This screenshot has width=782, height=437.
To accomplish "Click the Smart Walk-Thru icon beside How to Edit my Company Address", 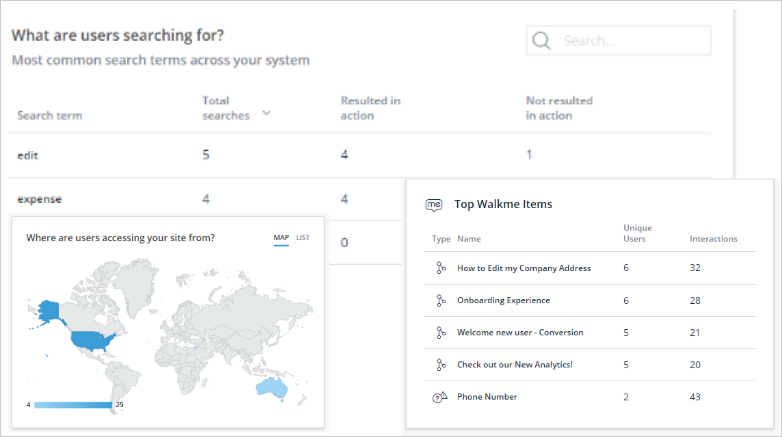I will coord(440,268).
